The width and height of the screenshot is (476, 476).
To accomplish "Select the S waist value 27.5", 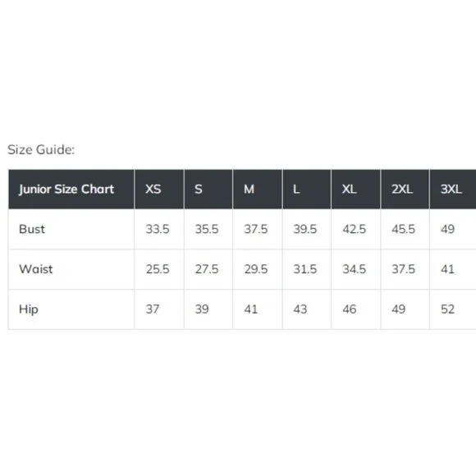I will 207,269.
